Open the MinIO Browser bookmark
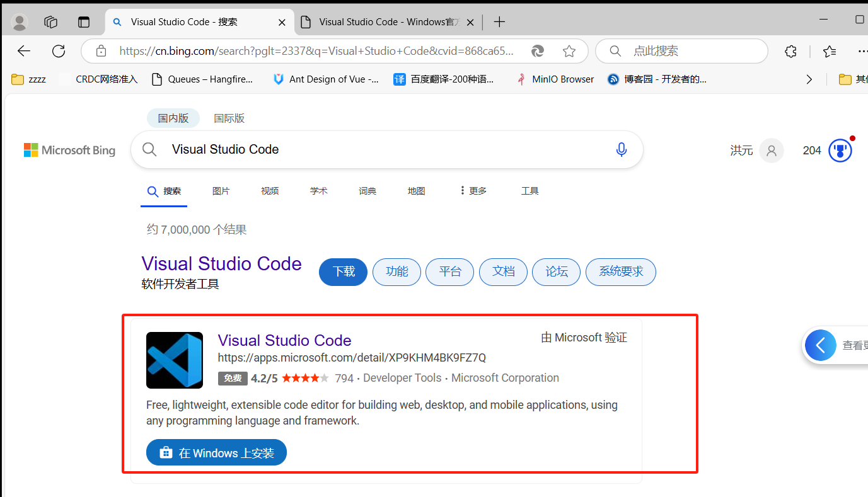The width and height of the screenshot is (868, 497). tap(555, 79)
